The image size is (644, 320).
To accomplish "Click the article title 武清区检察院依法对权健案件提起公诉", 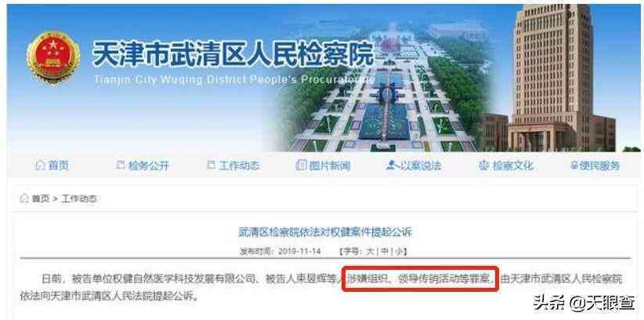I will pyautogui.click(x=325, y=233).
